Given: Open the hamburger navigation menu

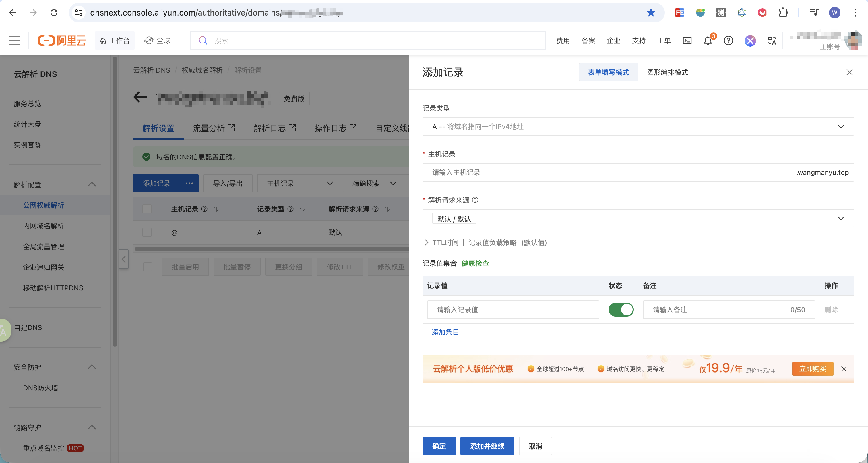Looking at the screenshot, I should pyautogui.click(x=14, y=40).
